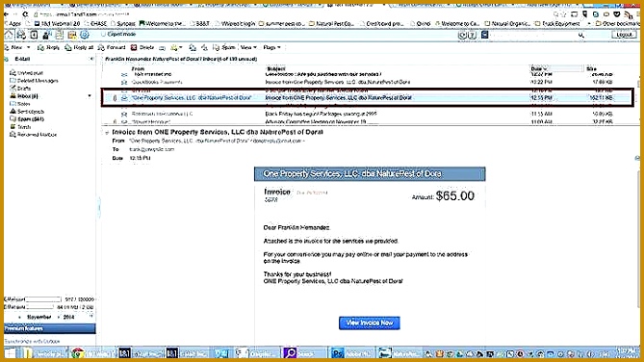Click the Pocket extension icon
Screen dimensions: 644x362
(x=617, y=14)
